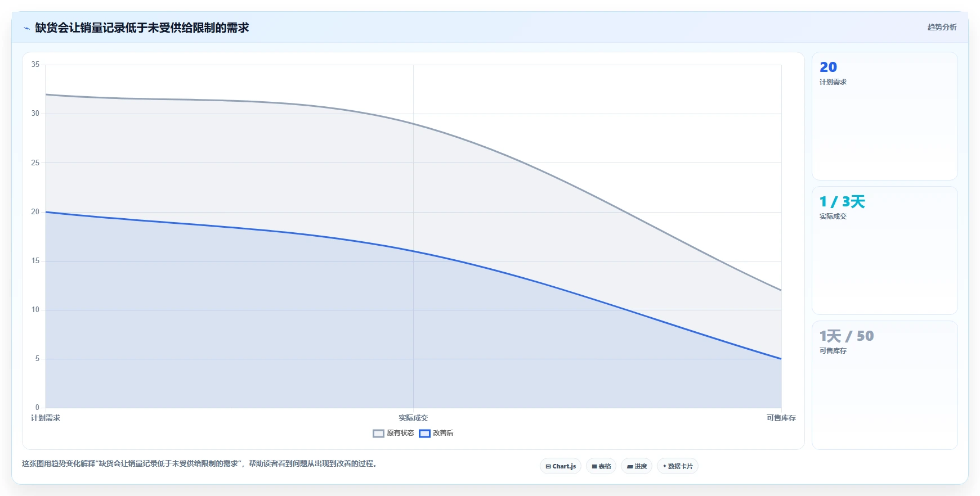This screenshot has width=980, height=496.
Task: Toggle the 原有状态 legend series
Action: tap(393, 433)
